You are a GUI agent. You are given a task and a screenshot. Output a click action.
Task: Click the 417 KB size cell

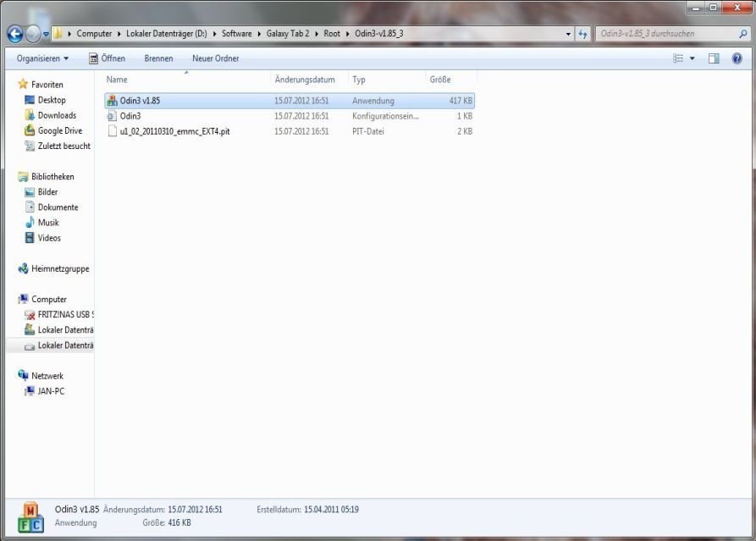click(x=461, y=101)
